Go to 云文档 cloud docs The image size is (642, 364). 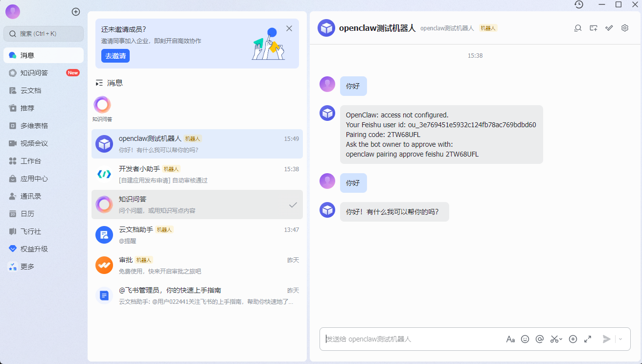coord(44,91)
